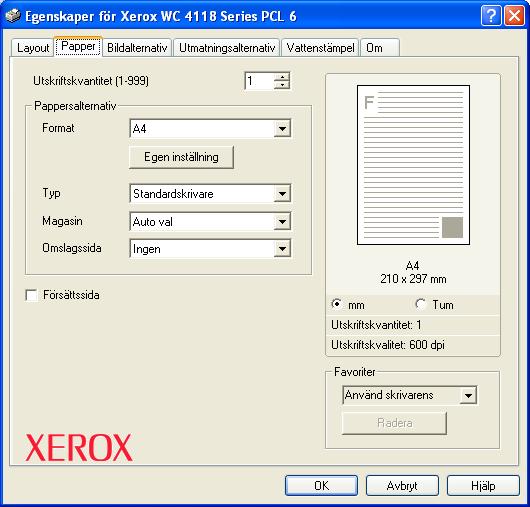Click the title bar help question-mark icon
This screenshot has height=507, width=530.
click(491, 16)
